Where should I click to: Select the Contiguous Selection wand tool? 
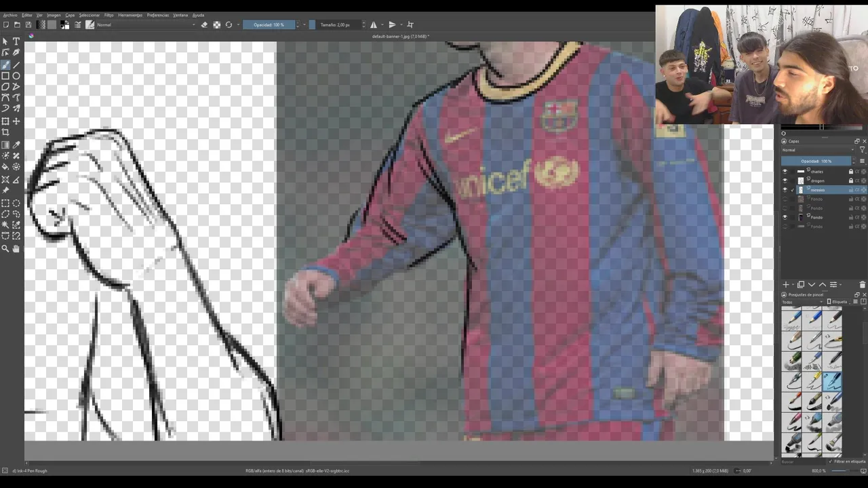pos(5,225)
